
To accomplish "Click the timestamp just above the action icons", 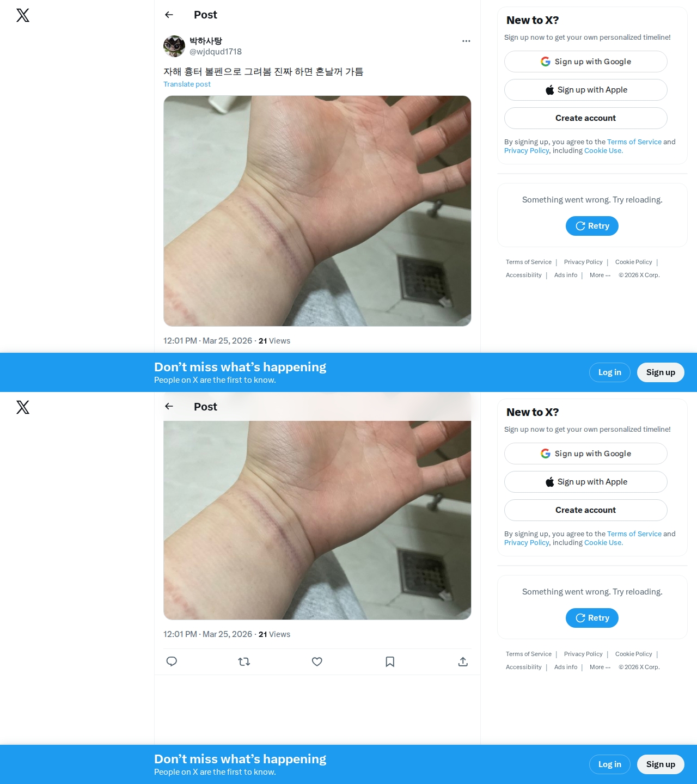I will (x=207, y=634).
